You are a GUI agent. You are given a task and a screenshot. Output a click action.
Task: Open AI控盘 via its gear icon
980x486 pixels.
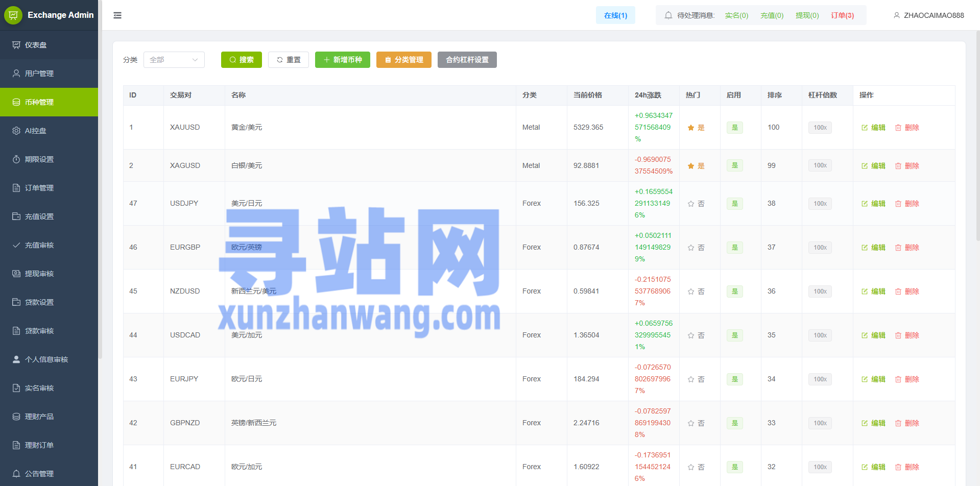click(x=16, y=131)
